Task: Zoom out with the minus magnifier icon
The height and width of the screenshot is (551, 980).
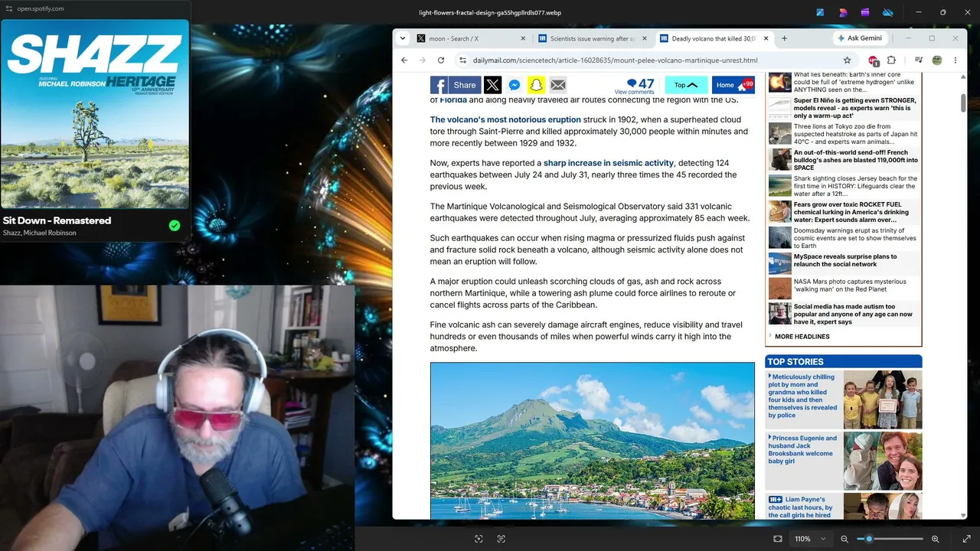Action: click(x=844, y=539)
